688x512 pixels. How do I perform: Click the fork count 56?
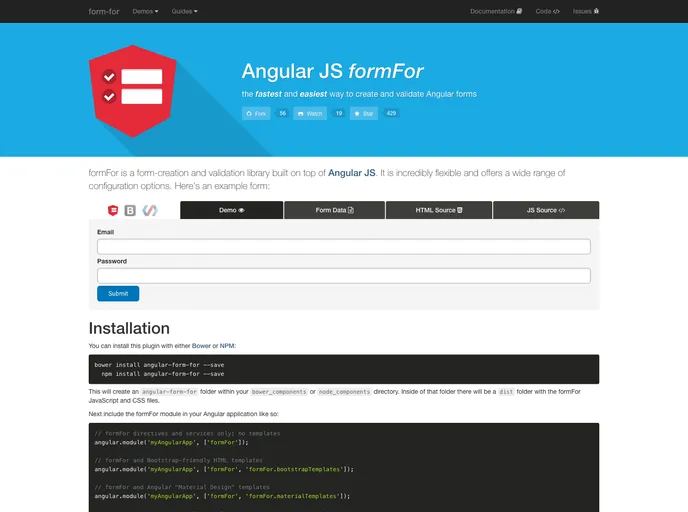click(283, 113)
